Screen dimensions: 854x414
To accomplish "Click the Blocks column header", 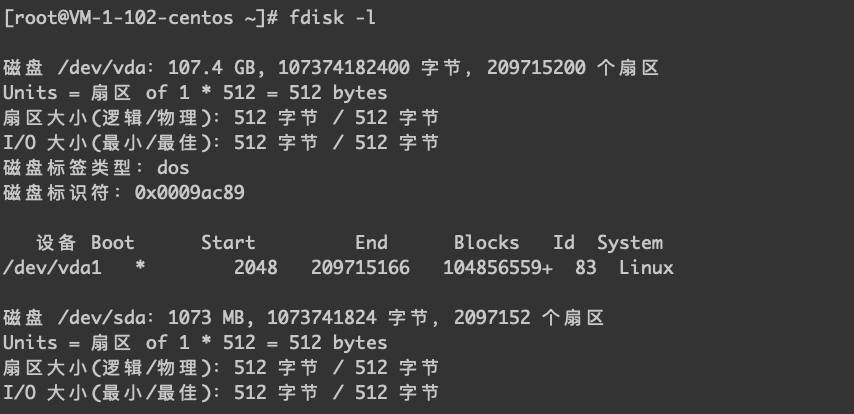I will pyautogui.click(x=486, y=243).
